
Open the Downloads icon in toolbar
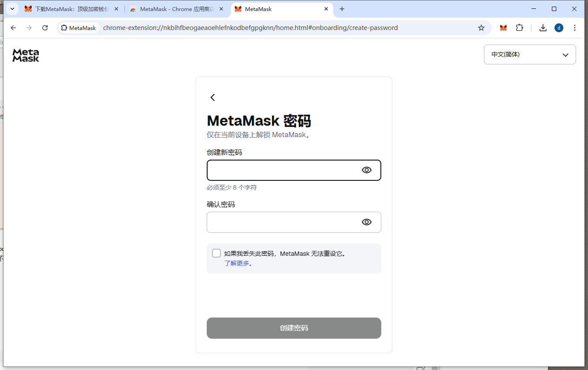click(543, 28)
